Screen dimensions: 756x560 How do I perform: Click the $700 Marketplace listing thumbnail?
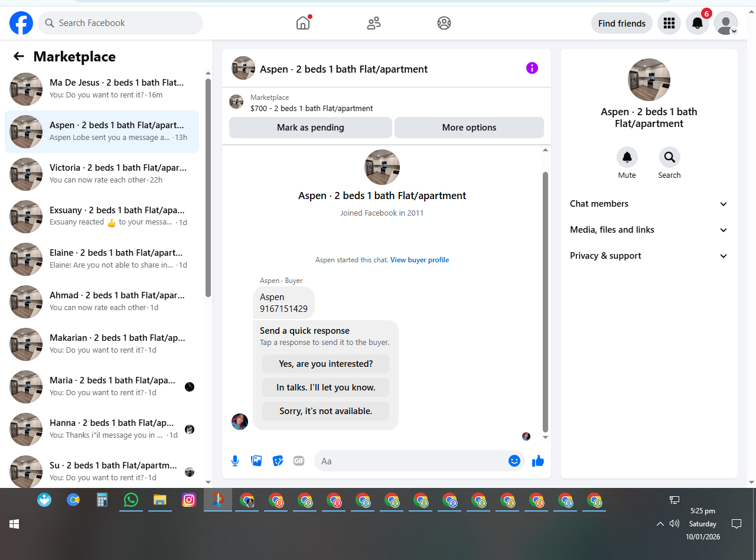pos(236,102)
